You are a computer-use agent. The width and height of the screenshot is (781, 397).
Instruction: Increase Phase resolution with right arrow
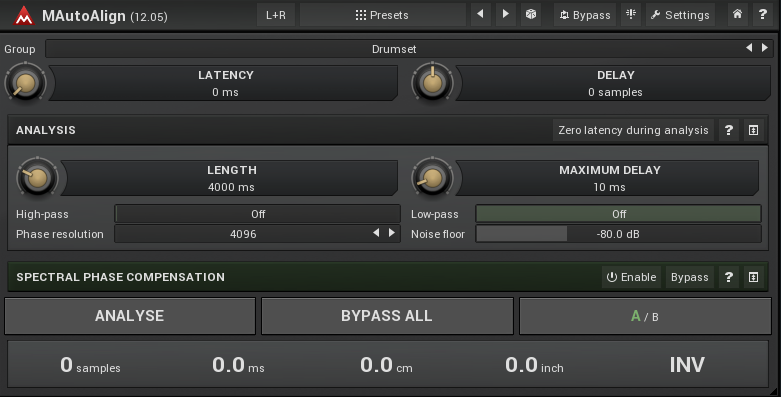point(392,233)
